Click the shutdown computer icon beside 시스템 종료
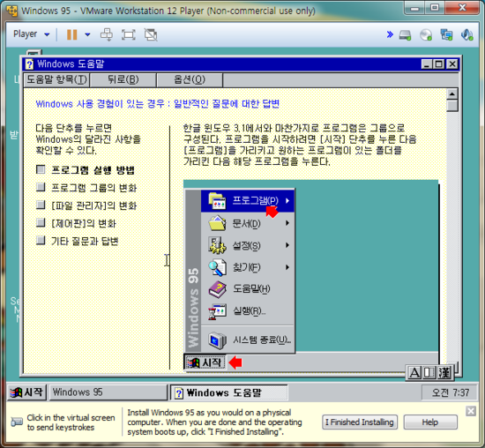485x448 pixels. point(217,340)
